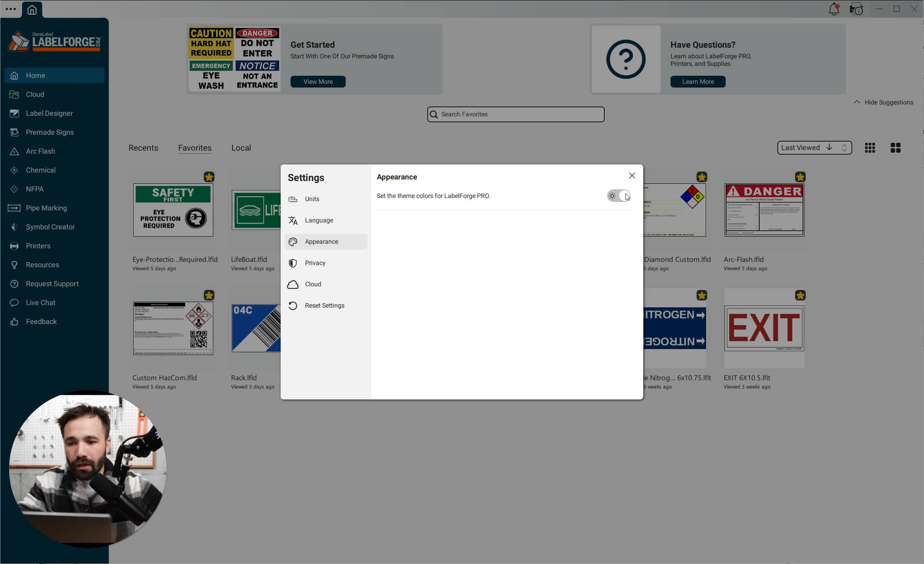The width and height of the screenshot is (924, 564).
Task: Open Printers from sidebar
Action: point(54,246)
